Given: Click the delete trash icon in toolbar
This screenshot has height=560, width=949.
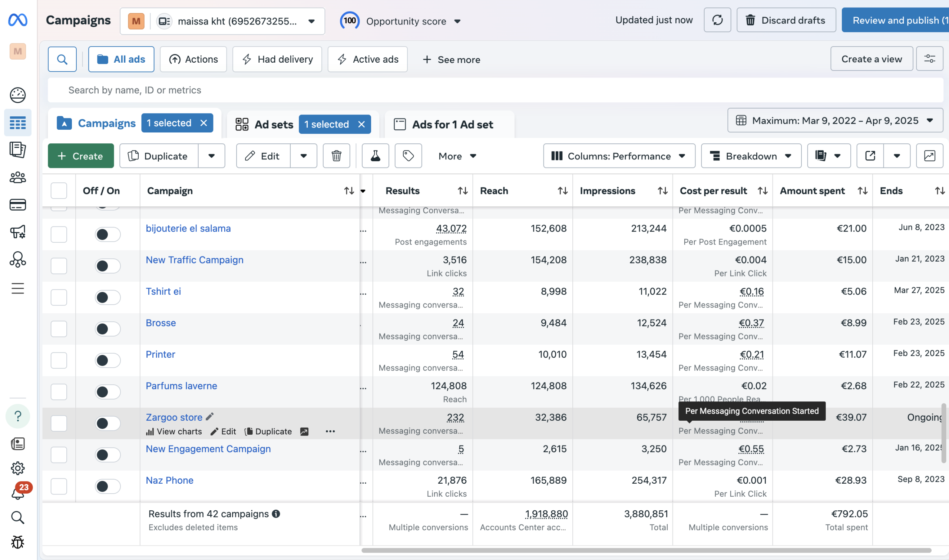Looking at the screenshot, I should click(336, 156).
